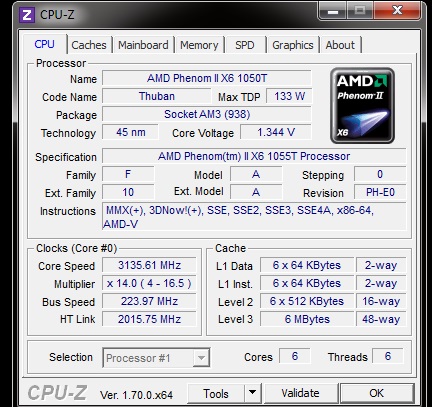Click the Tools button
The width and height of the screenshot is (432, 407).
point(216,394)
